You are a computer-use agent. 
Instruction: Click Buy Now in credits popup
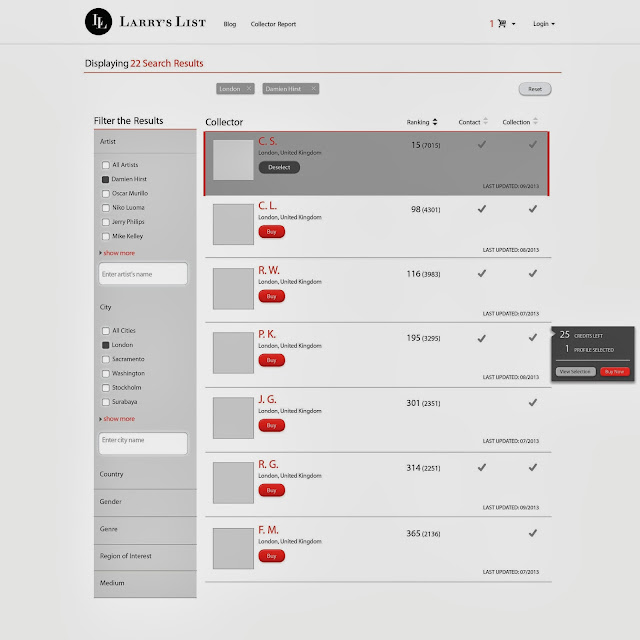[x=615, y=372]
